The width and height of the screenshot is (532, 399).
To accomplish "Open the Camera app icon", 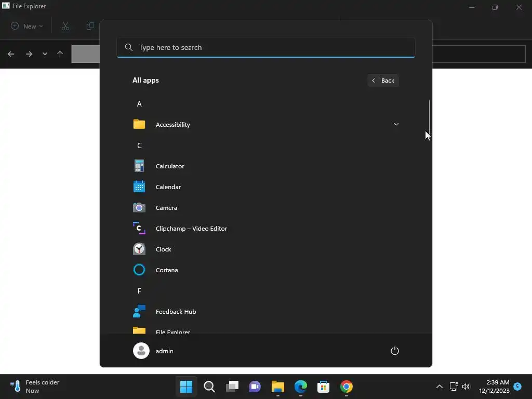I will tap(139, 207).
